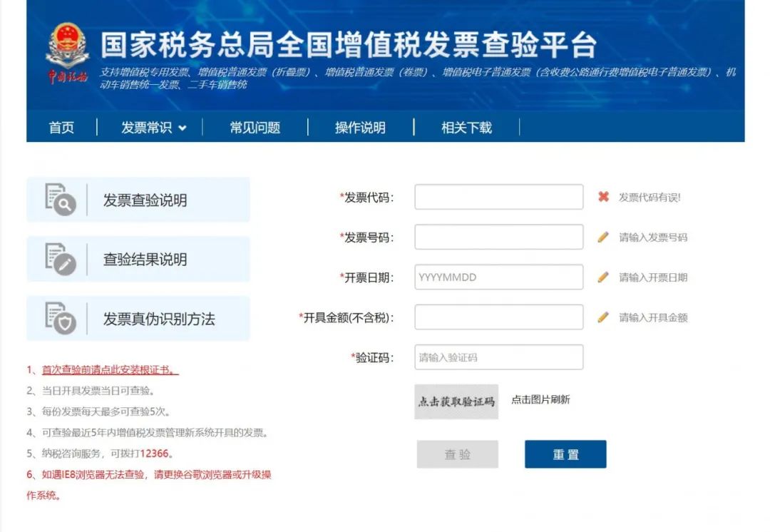This screenshot has height=532, width=770.
Task: Click the red IE8 browser warning note
Action: coord(149,485)
